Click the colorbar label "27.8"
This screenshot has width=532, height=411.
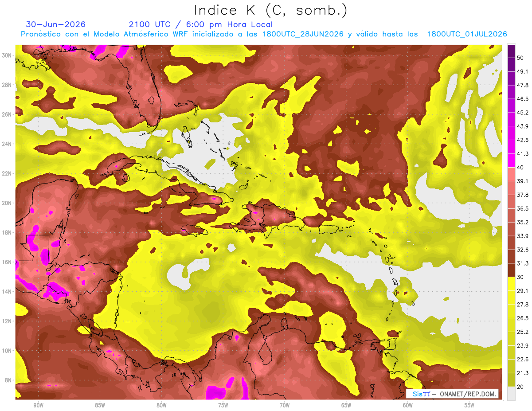click(523, 305)
